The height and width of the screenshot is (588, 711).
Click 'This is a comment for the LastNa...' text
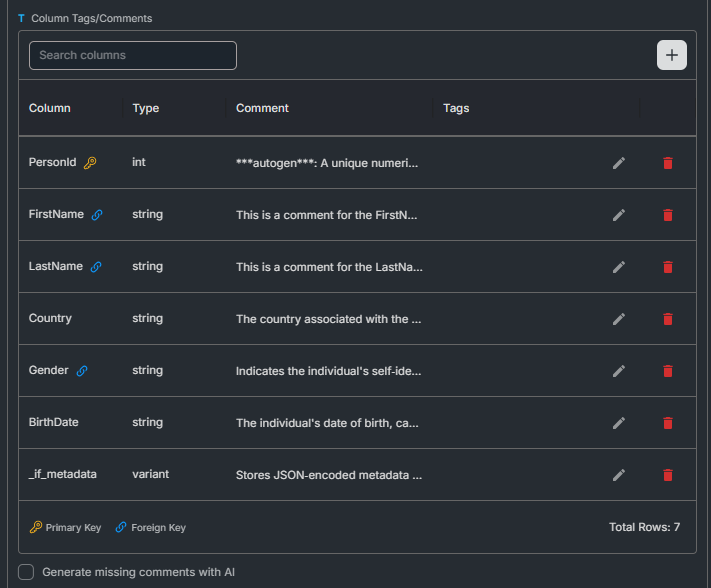tap(329, 267)
